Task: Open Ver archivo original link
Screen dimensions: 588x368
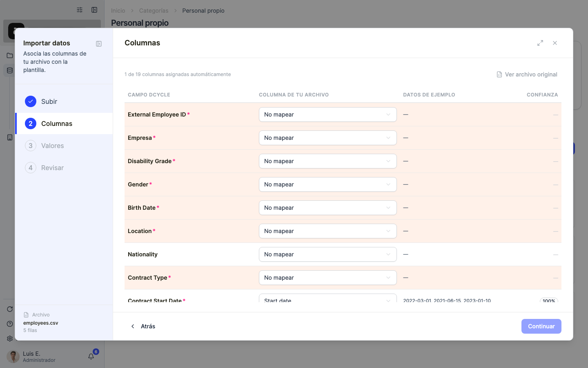Action: (527, 74)
